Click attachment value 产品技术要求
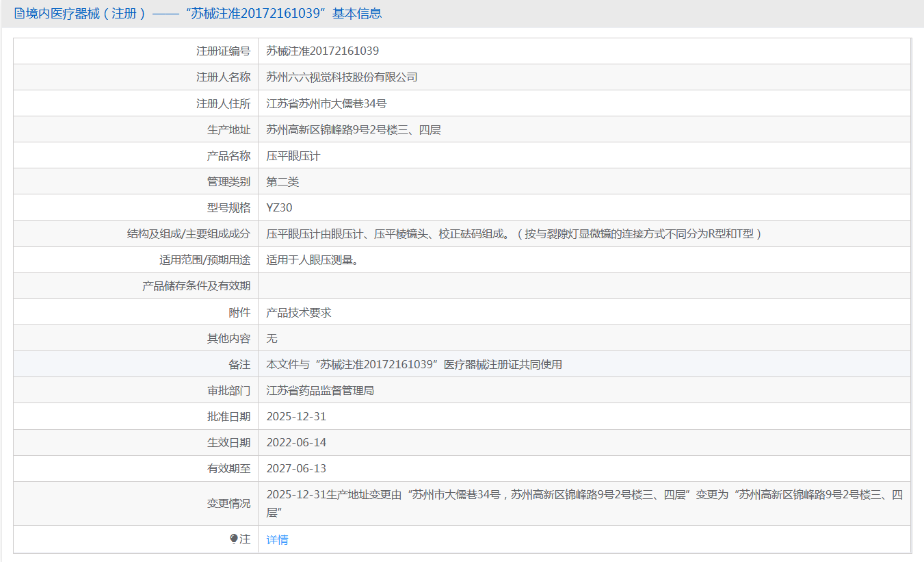The height and width of the screenshot is (562, 924). [299, 312]
